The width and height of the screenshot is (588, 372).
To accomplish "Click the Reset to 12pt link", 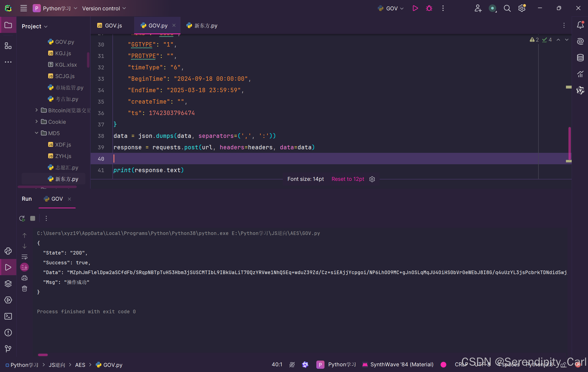I will pos(348,179).
